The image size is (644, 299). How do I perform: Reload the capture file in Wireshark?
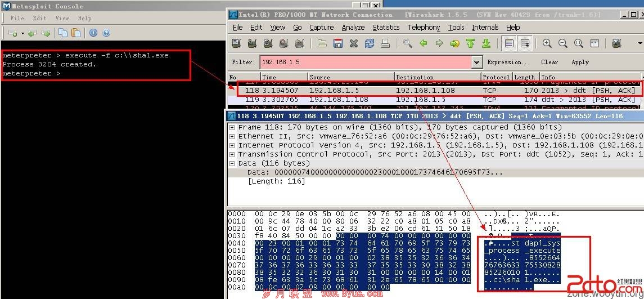point(370,43)
